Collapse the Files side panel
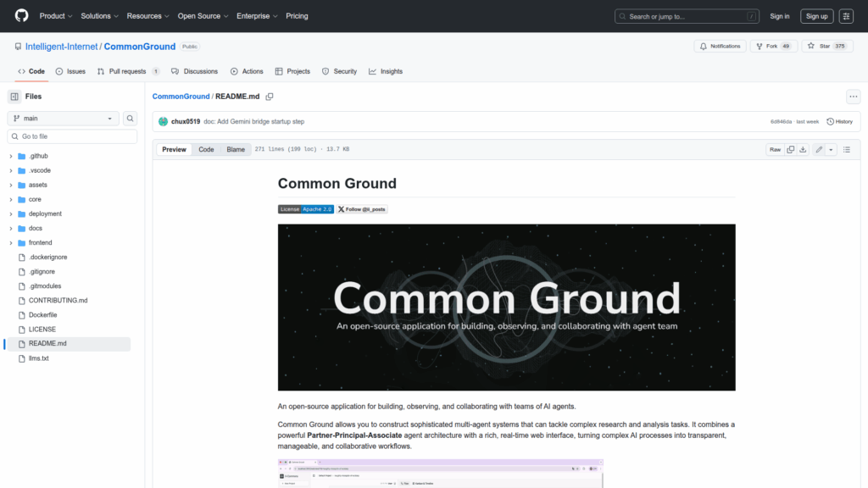This screenshot has height=488, width=868. [14, 97]
